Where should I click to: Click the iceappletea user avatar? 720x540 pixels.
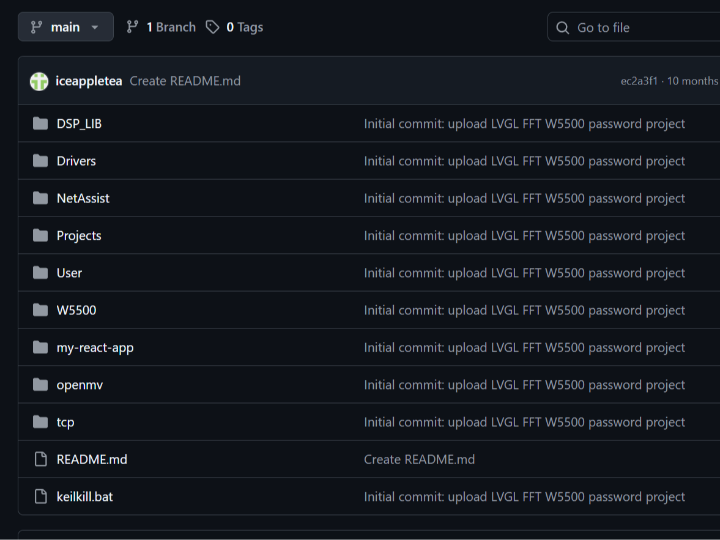pyautogui.click(x=39, y=81)
